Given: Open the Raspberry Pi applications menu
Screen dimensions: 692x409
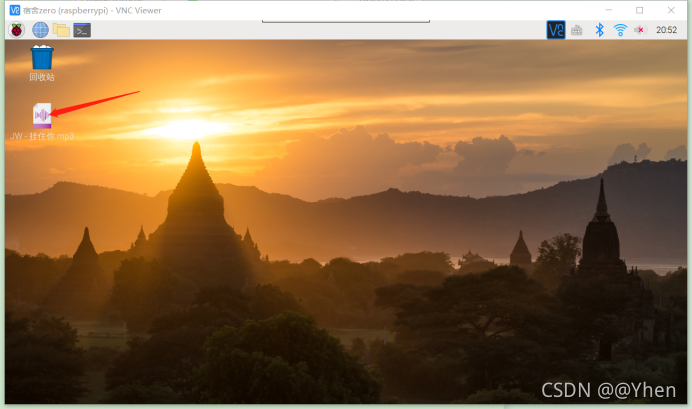Looking at the screenshot, I should pyautogui.click(x=17, y=30).
